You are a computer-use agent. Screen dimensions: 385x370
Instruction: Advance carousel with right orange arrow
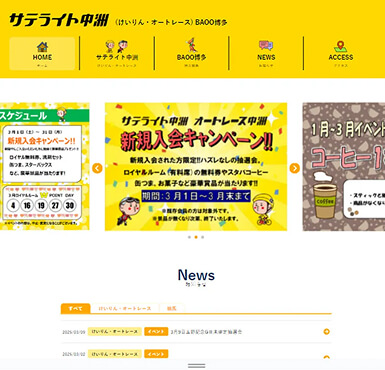coord(295,168)
